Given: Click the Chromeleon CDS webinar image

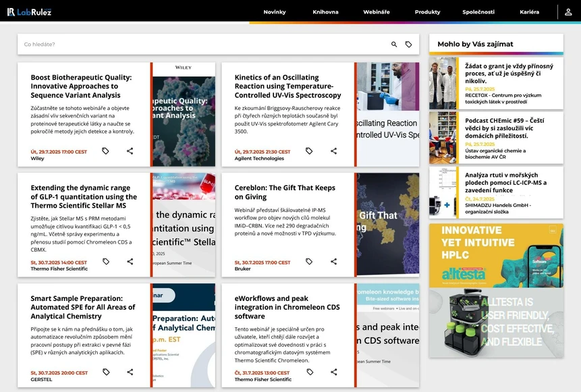Looking at the screenshot, I should pos(388,336).
